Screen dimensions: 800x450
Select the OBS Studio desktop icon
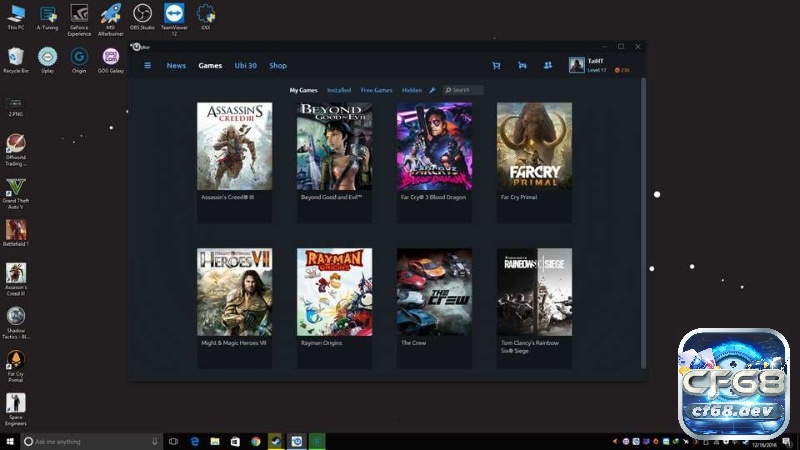click(142, 17)
